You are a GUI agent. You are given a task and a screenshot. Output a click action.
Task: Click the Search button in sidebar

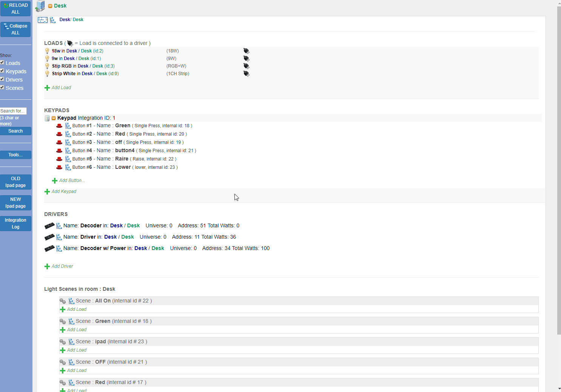tap(15, 131)
